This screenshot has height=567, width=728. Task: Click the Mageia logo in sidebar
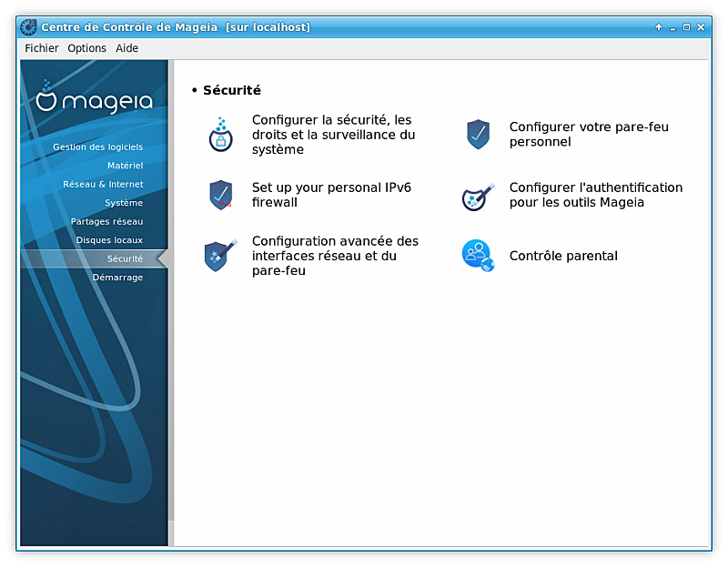click(x=95, y=98)
